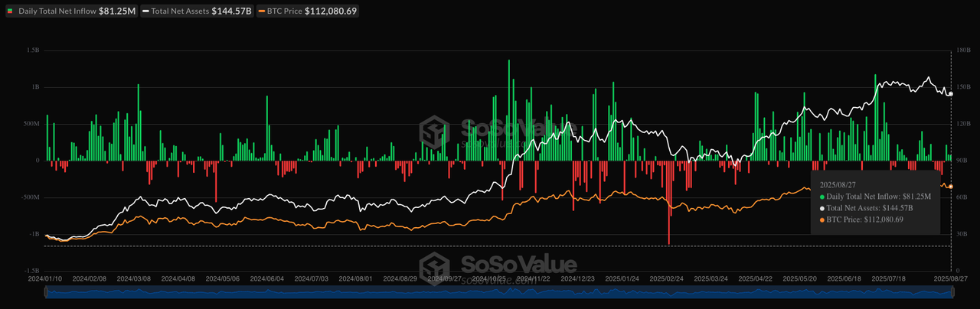
Task: Click the 2024/12/23 x-axis date label
Action: point(579,280)
